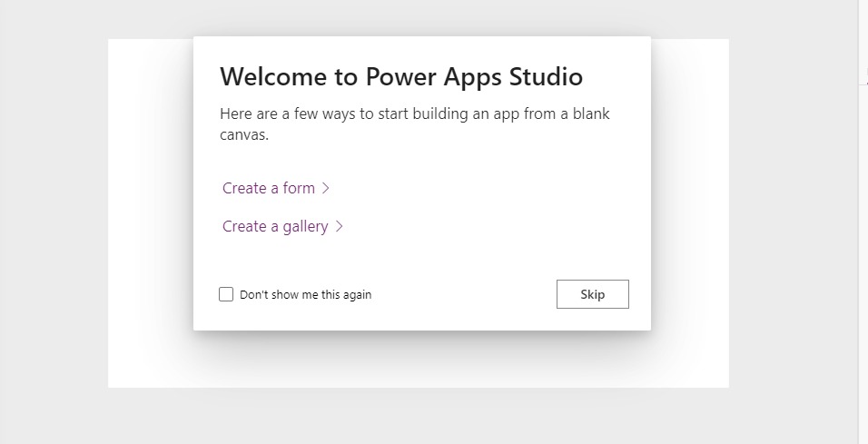Open the Create a form link
Viewport: 868px width, 444px height.
(276, 188)
